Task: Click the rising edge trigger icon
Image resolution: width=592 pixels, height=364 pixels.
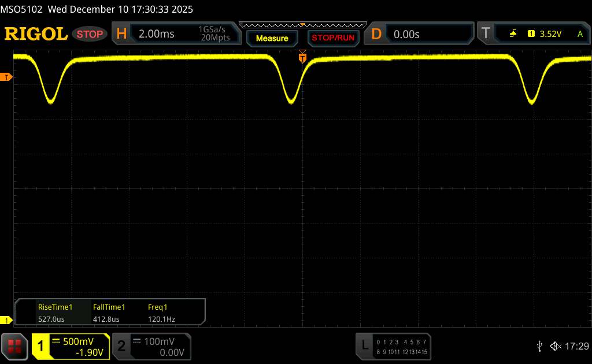Action: click(x=513, y=34)
